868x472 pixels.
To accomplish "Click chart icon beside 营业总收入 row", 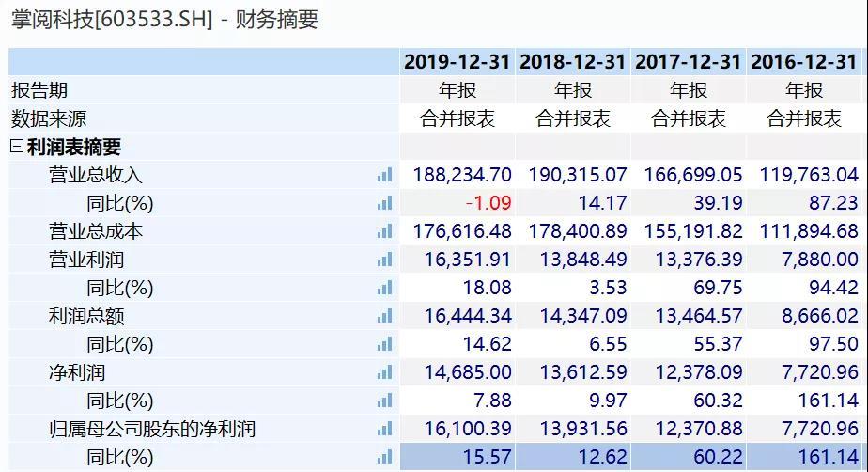I will click(384, 175).
